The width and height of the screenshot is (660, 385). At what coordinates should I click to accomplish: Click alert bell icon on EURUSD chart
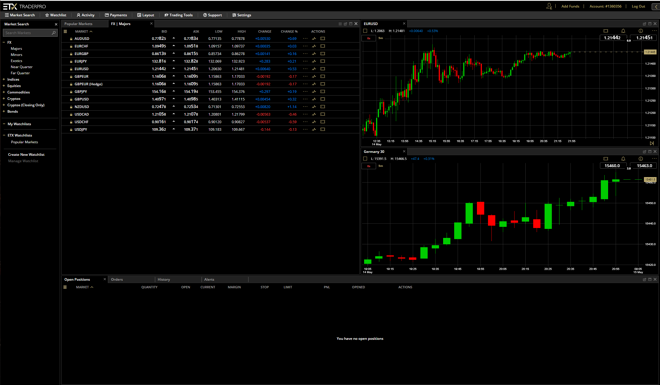coord(623,31)
